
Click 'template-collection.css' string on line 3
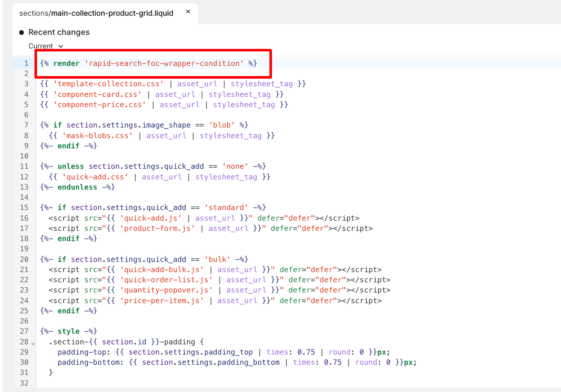[109, 84]
